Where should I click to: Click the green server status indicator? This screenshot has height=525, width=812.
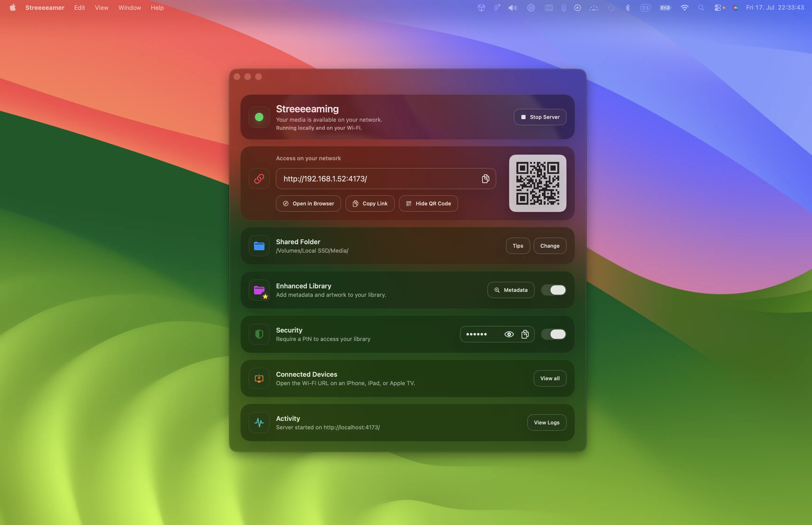click(259, 117)
